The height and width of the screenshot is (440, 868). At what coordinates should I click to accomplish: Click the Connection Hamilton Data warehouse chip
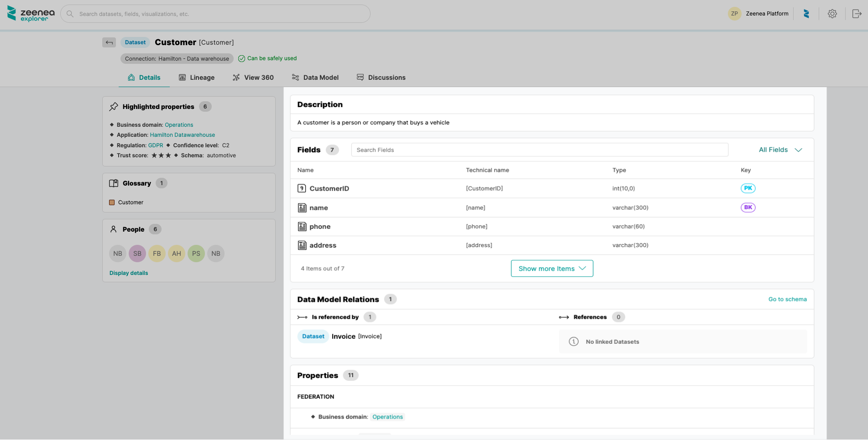click(177, 59)
